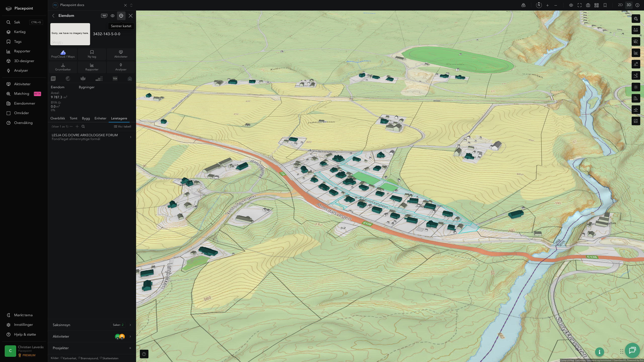Open the Kartverket source link
The height and width of the screenshot is (362, 644).
pos(69,358)
